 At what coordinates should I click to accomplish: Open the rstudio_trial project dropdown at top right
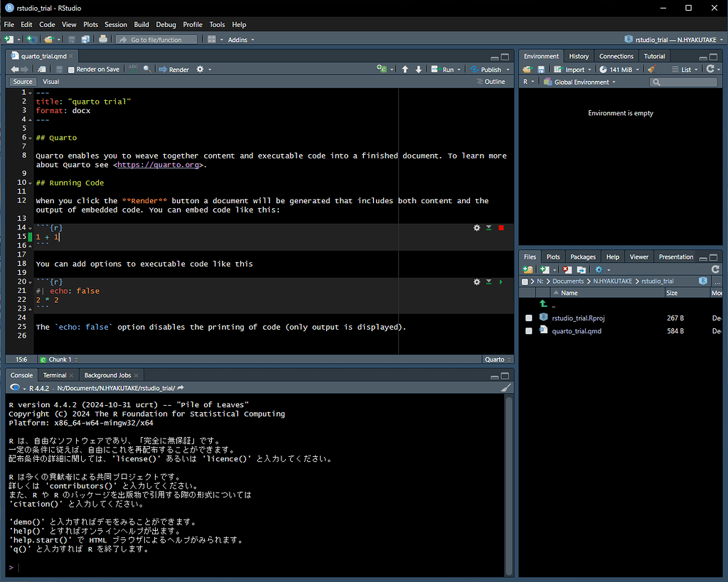pyautogui.click(x=674, y=40)
